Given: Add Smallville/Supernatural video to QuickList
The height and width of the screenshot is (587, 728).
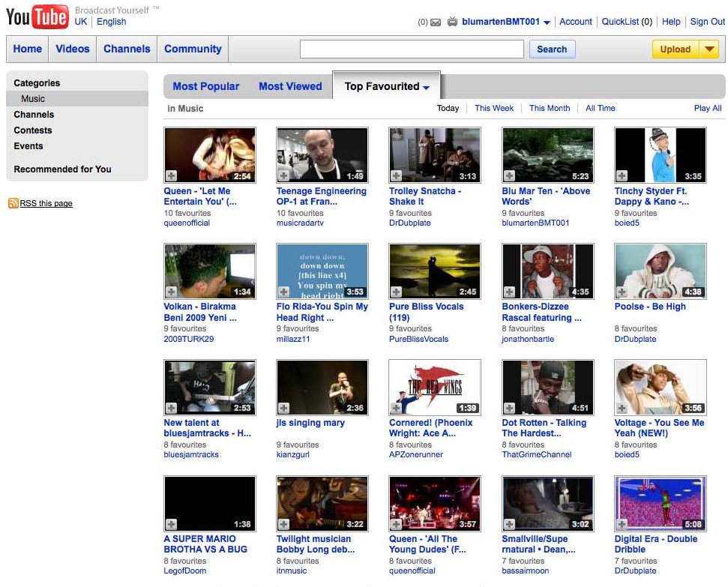Looking at the screenshot, I should click(509, 524).
